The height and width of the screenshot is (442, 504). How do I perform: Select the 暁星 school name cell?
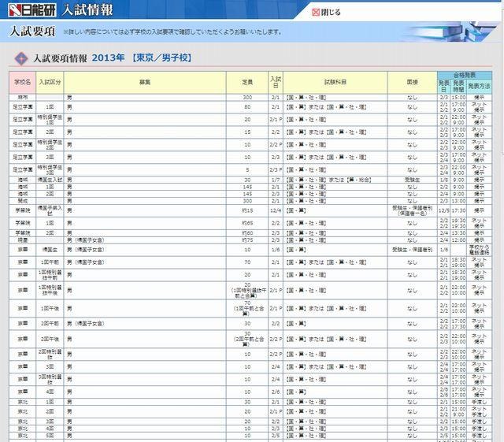(23, 240)
